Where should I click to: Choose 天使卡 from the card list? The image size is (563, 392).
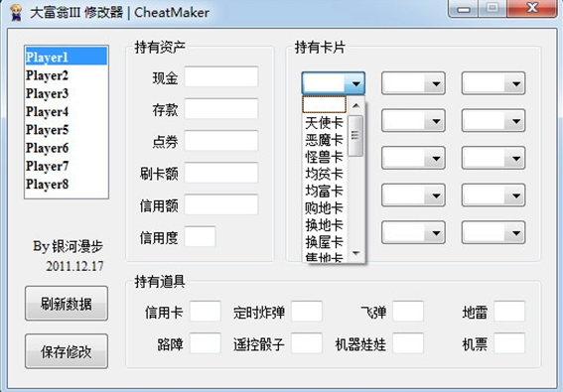[x=325, y=123]
